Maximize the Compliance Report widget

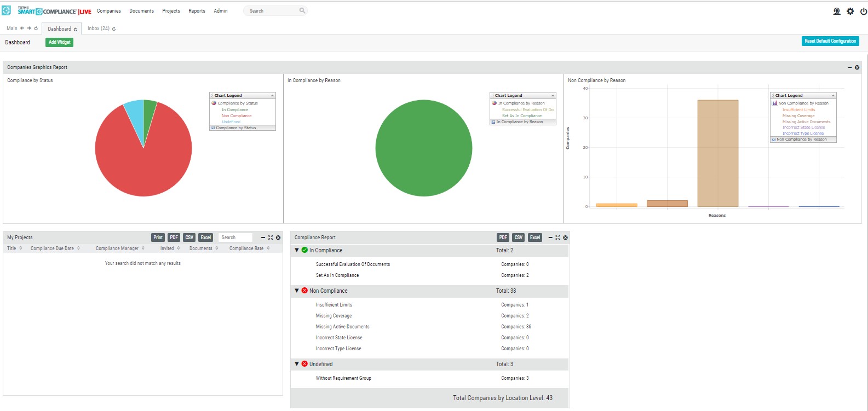click(558, 238)
